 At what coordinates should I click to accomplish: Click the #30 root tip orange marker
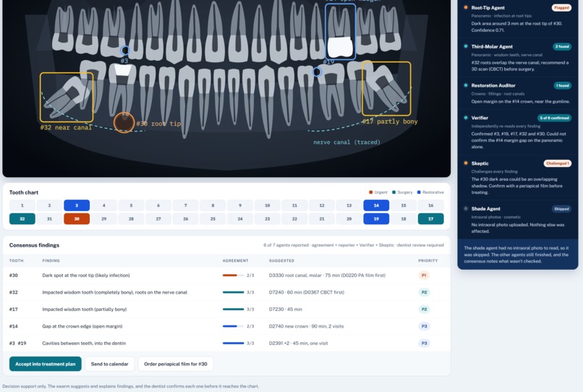coord(124,122)
